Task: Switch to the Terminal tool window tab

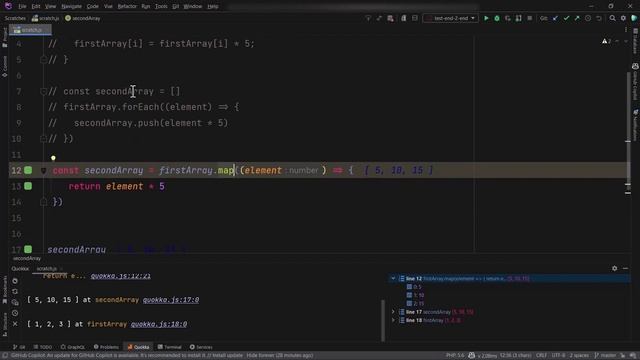Action: coord(169,347)
